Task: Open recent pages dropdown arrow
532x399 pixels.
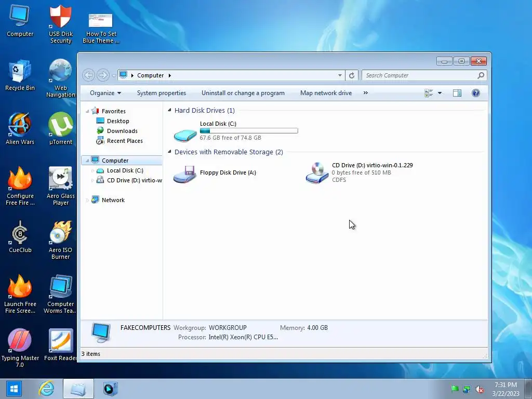Action: coord(114,75)
